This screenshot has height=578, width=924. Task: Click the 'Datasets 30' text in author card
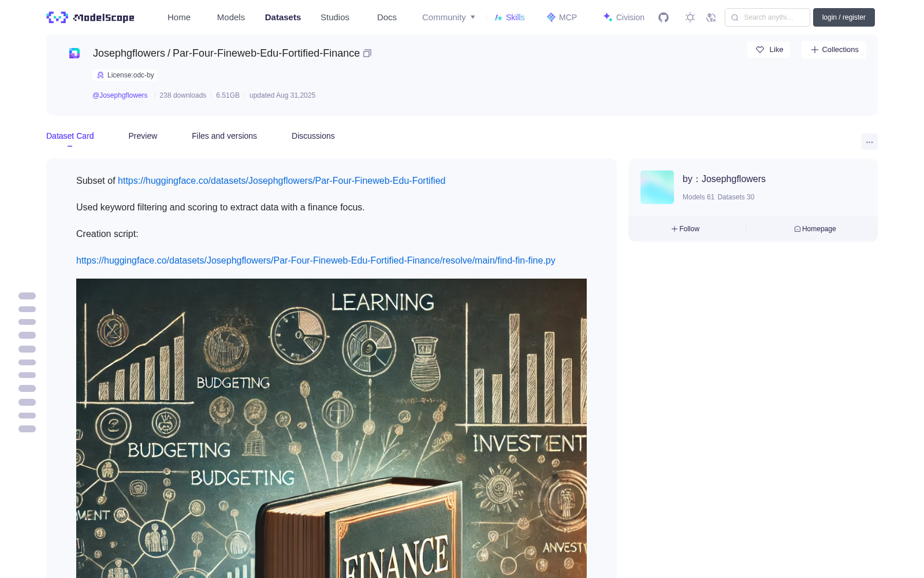coord(736,197)
